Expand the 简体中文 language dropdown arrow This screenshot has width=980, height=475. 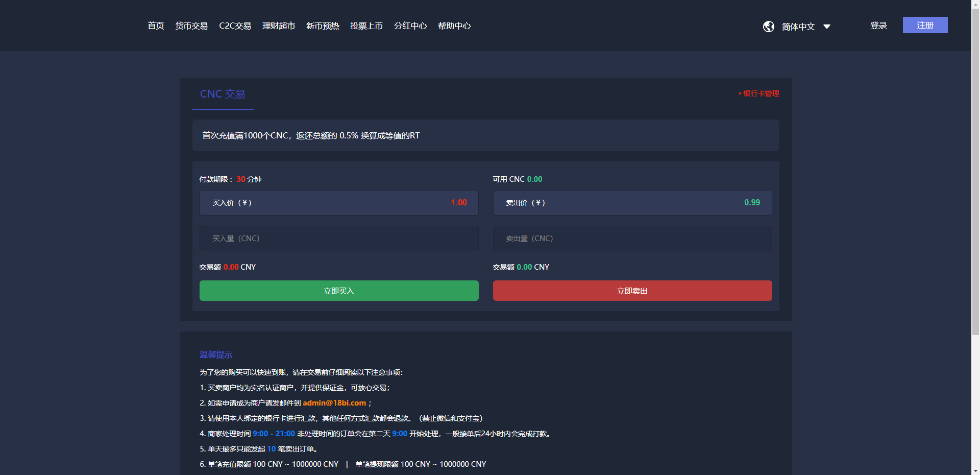[x=827, y=27]
